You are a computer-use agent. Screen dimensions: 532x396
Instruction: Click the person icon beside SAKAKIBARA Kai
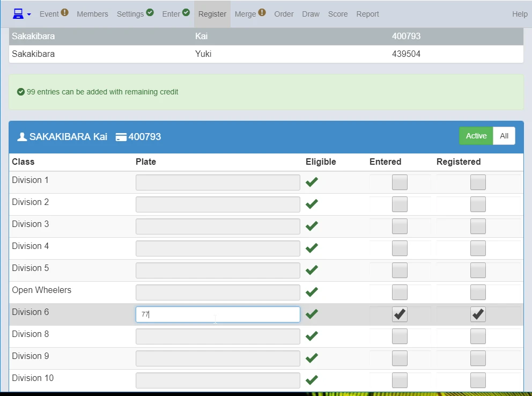coord(22,137)
